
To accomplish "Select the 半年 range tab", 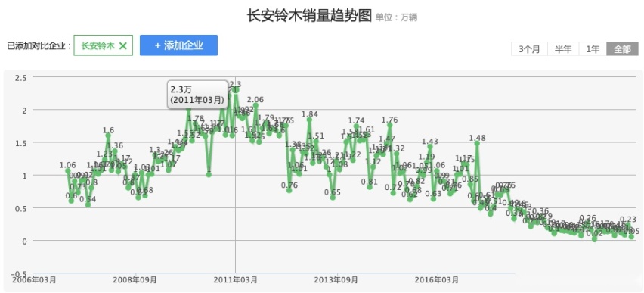I will click(563, 49).
